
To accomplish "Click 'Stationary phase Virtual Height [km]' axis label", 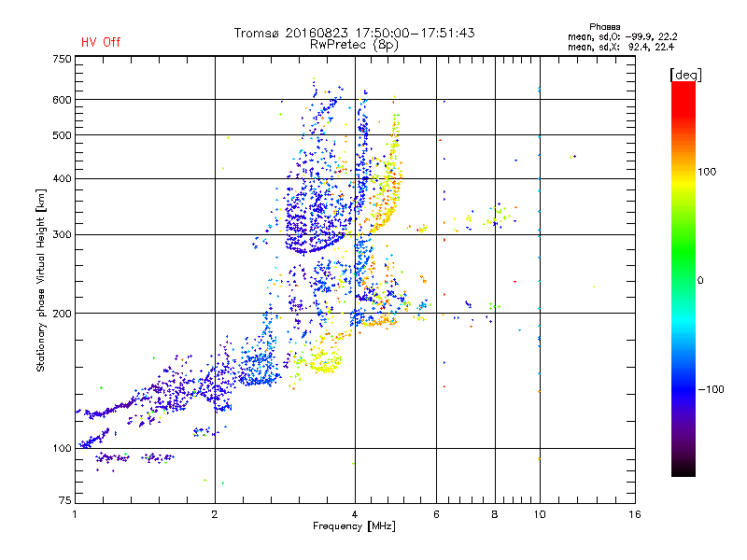I will (41, 280).
